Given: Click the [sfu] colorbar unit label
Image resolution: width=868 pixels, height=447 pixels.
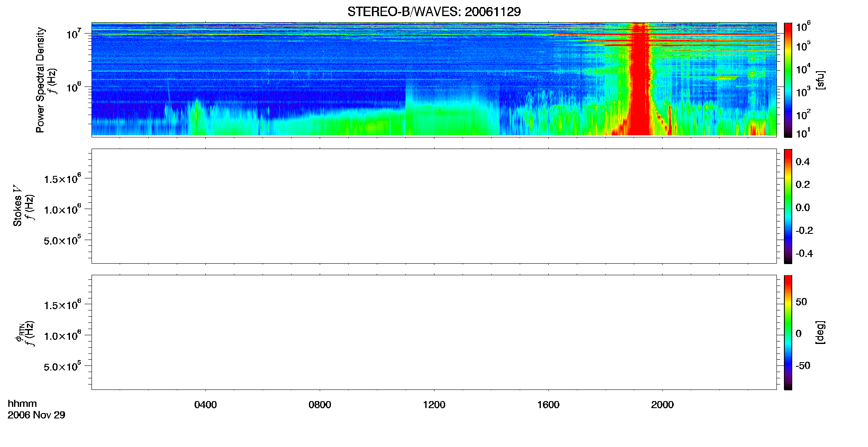Looking at the screenshot, I should 820,80.
